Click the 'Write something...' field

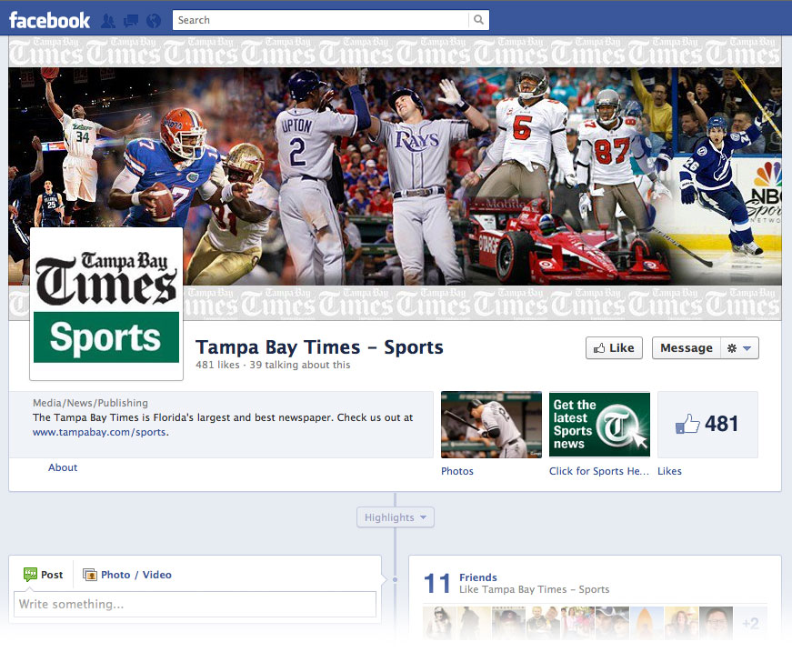[x=195, y=604]
